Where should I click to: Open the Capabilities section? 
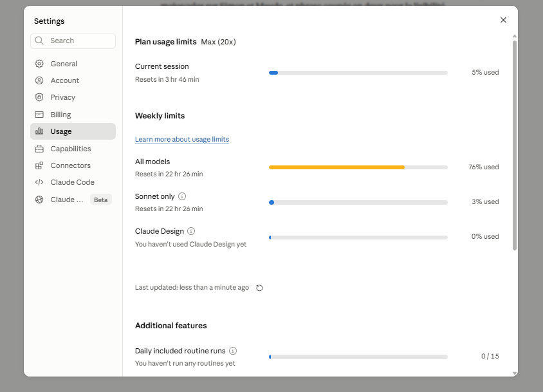click(73, 149)
